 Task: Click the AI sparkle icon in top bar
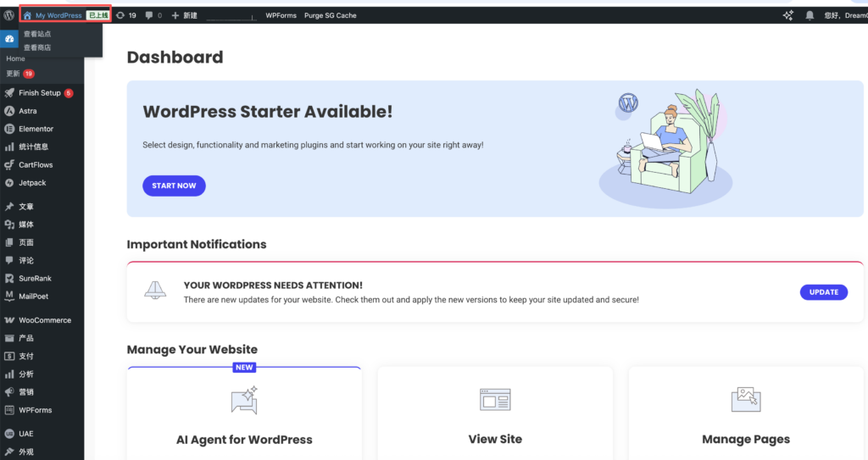[787, 15]
